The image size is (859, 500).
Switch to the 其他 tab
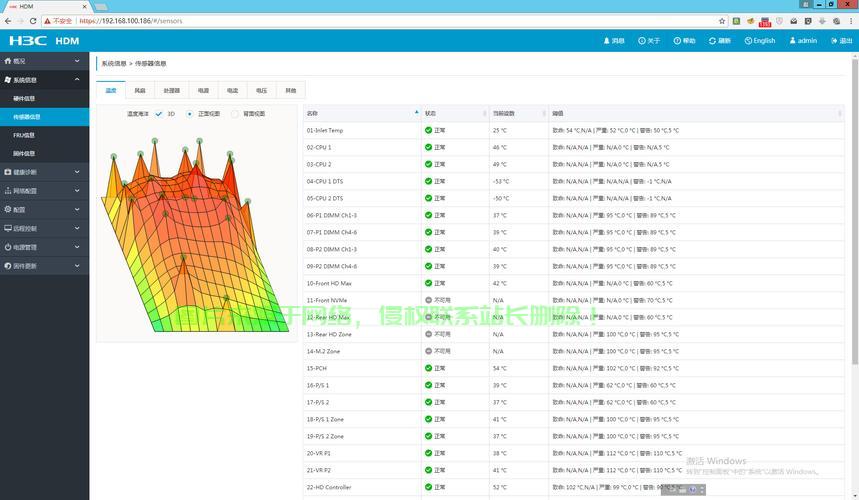tap(290, 90)
